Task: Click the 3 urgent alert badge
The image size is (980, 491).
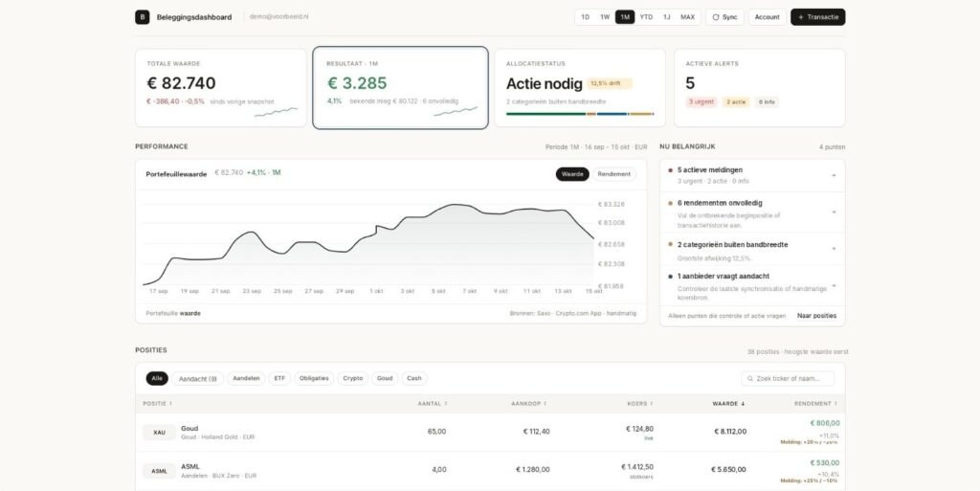Action: point(702,101)
